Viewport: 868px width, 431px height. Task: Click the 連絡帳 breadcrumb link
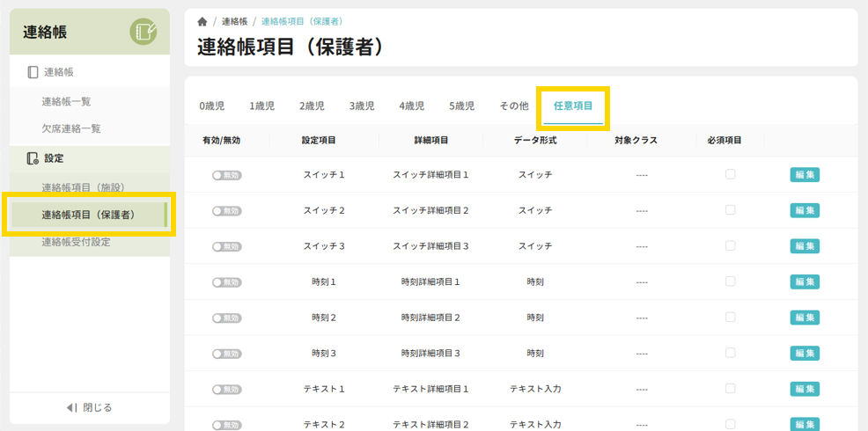(x=234, y=21)
